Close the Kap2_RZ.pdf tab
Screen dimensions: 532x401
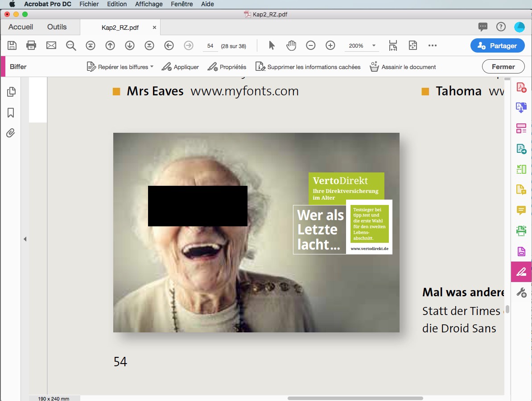(x=154, y=28)
